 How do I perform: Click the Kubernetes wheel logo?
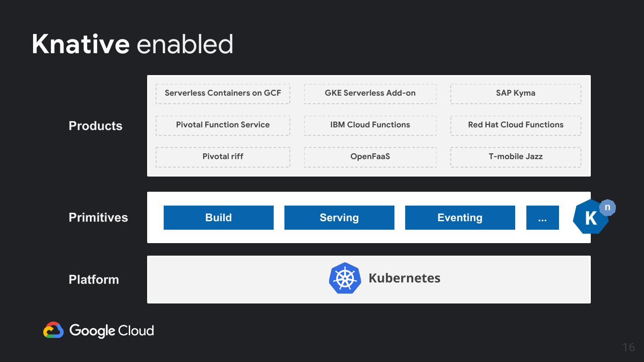(345, 278)
